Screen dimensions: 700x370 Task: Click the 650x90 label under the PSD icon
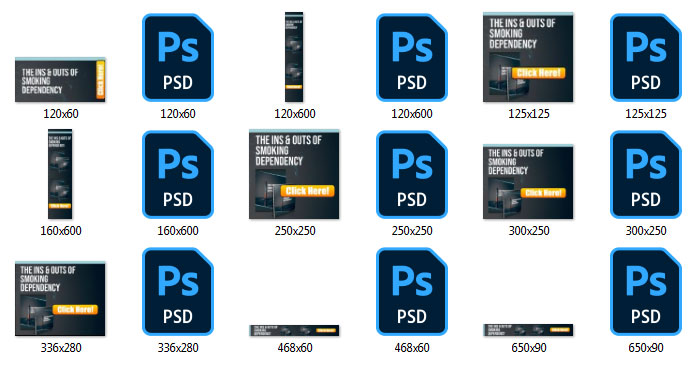tap(646, 348)
